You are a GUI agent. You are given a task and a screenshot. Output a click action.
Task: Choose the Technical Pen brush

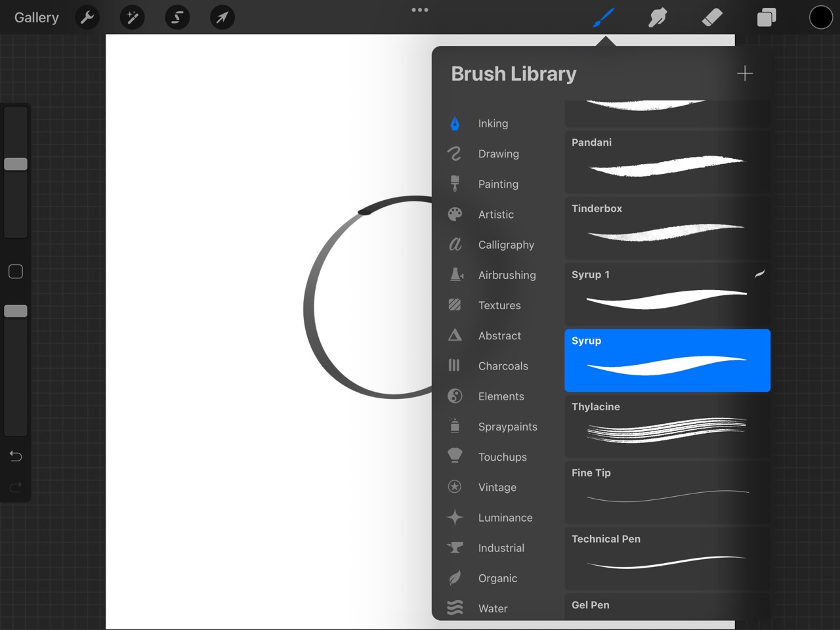667,558
